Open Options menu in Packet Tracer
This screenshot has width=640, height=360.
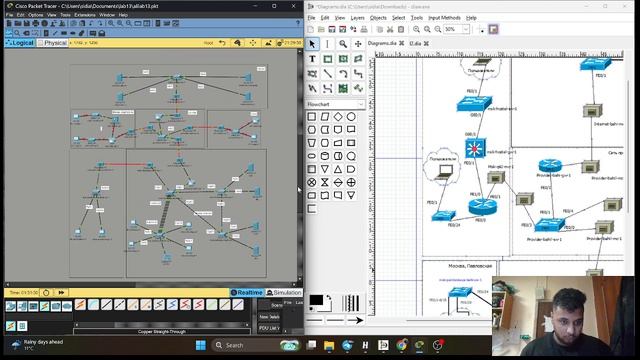pos(36,15)
